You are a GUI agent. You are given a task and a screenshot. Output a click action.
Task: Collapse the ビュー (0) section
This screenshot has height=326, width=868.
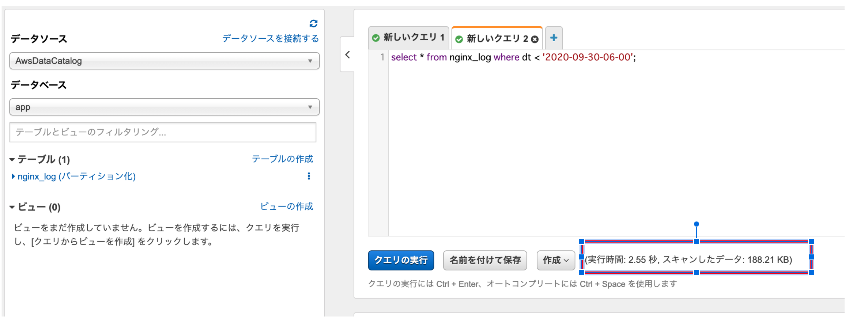(12, 207)
